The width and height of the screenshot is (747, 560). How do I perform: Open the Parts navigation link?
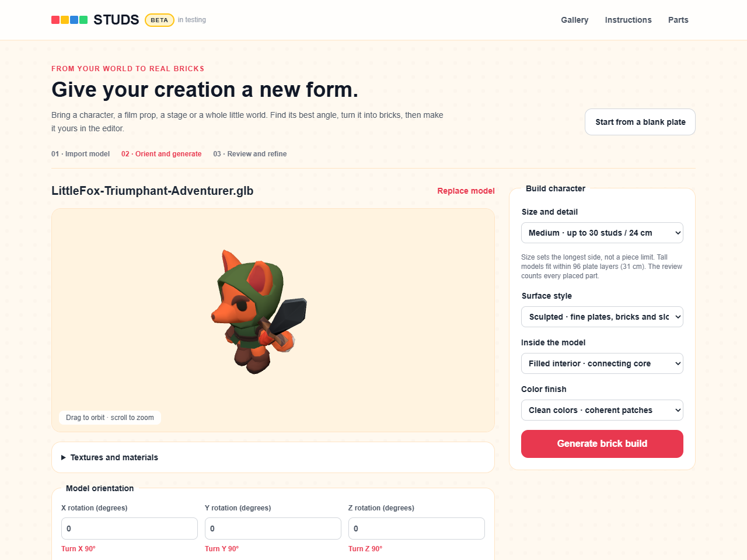click(x=678, y=20)
